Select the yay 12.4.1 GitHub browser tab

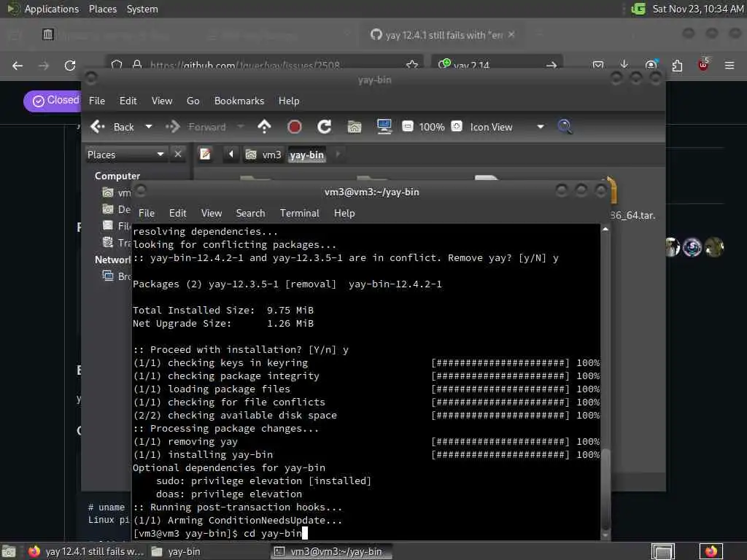point(443,35)
